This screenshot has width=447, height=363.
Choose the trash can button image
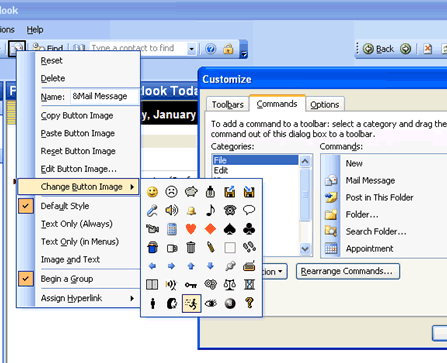(191, 247)
